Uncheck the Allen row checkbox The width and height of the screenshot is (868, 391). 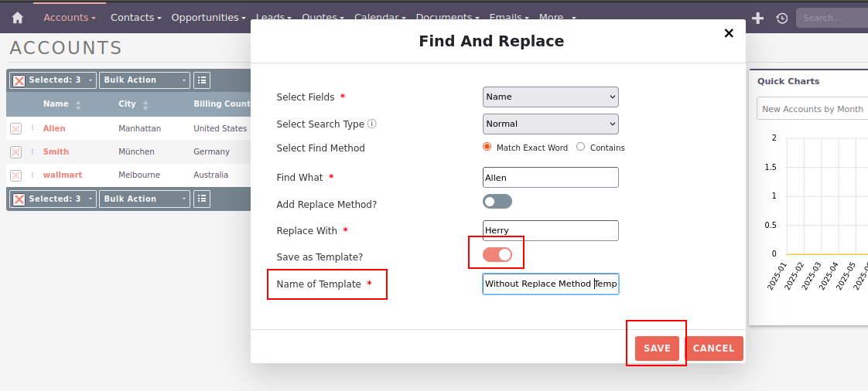point(16,129)
